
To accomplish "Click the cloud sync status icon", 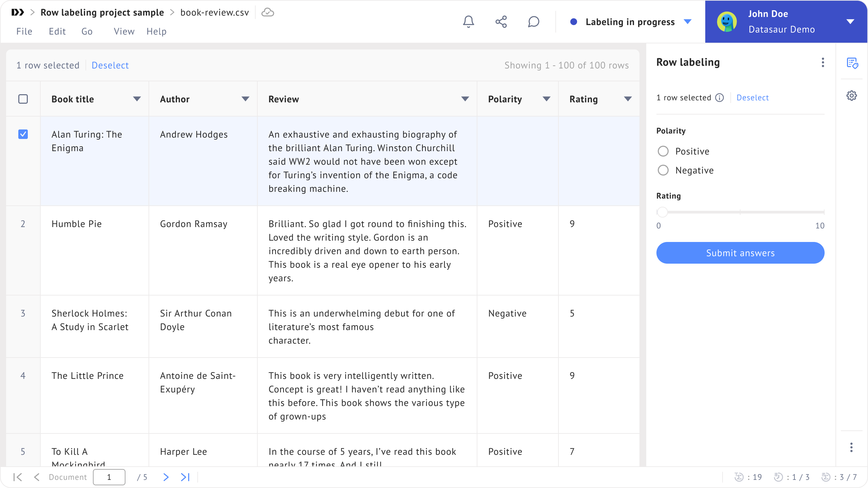I will coord(268,13).
